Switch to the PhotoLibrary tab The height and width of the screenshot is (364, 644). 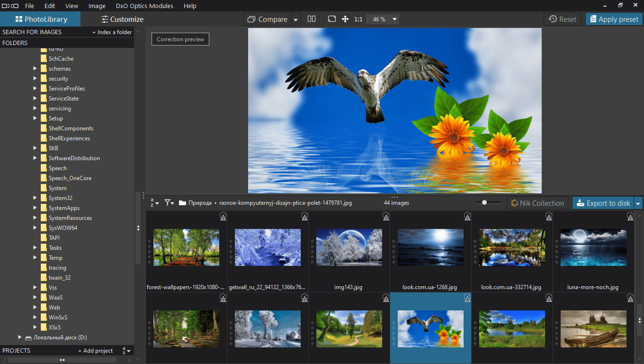click(40, 19)
